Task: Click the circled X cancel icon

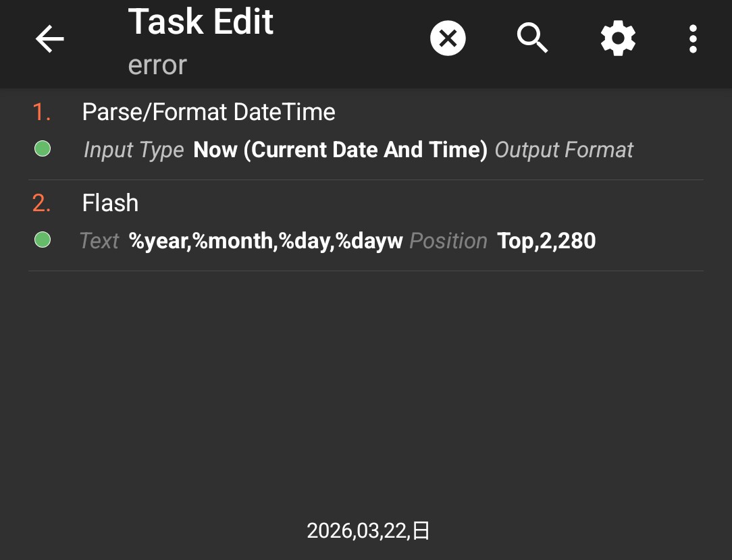Action: tap(448, 38)
